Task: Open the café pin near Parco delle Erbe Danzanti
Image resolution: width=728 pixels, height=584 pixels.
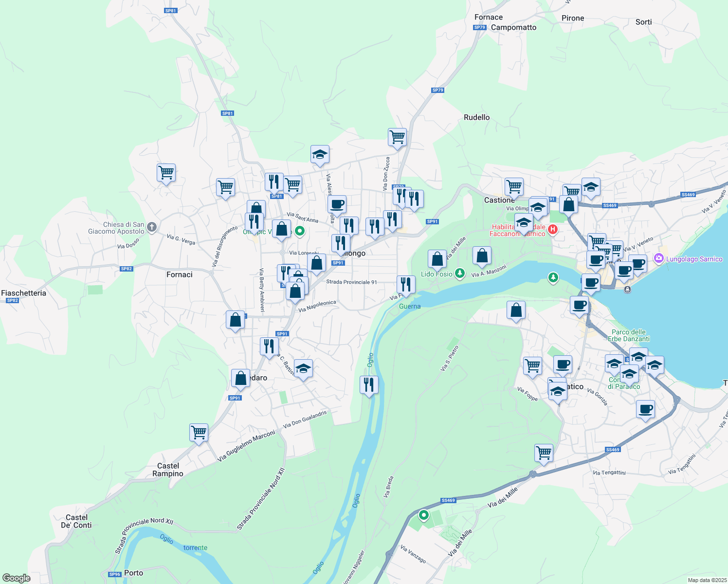Action: 578,305
